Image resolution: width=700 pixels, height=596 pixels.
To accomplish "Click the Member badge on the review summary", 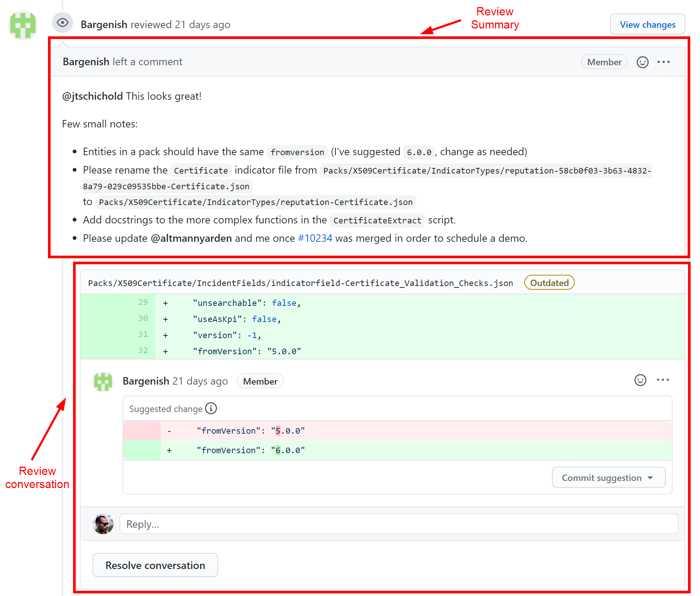I will click(604, 62).
